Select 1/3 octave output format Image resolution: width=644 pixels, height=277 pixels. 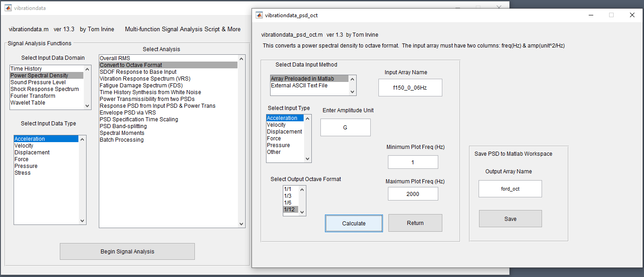coord(291,196)
